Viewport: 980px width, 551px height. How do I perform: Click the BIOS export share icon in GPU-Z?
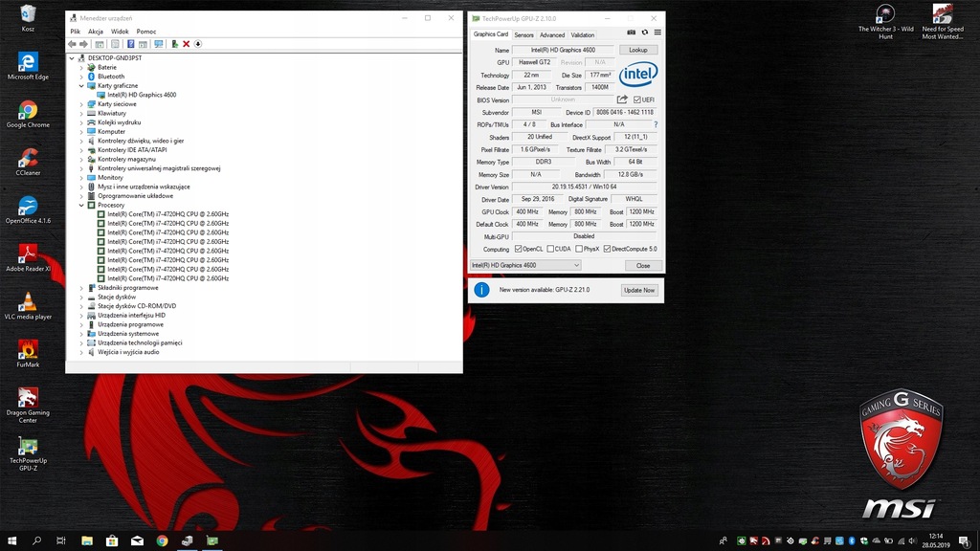pyautogui.click(x=622, y=99)
